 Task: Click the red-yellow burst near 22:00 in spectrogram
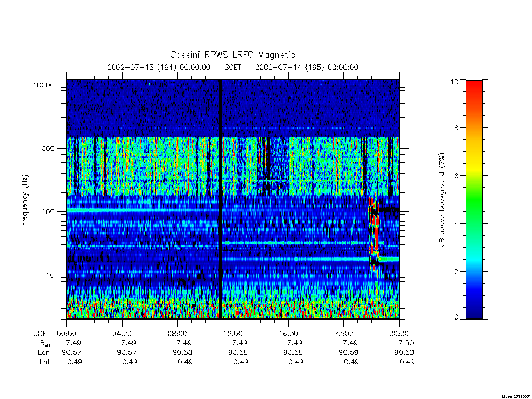pos(373,234)
